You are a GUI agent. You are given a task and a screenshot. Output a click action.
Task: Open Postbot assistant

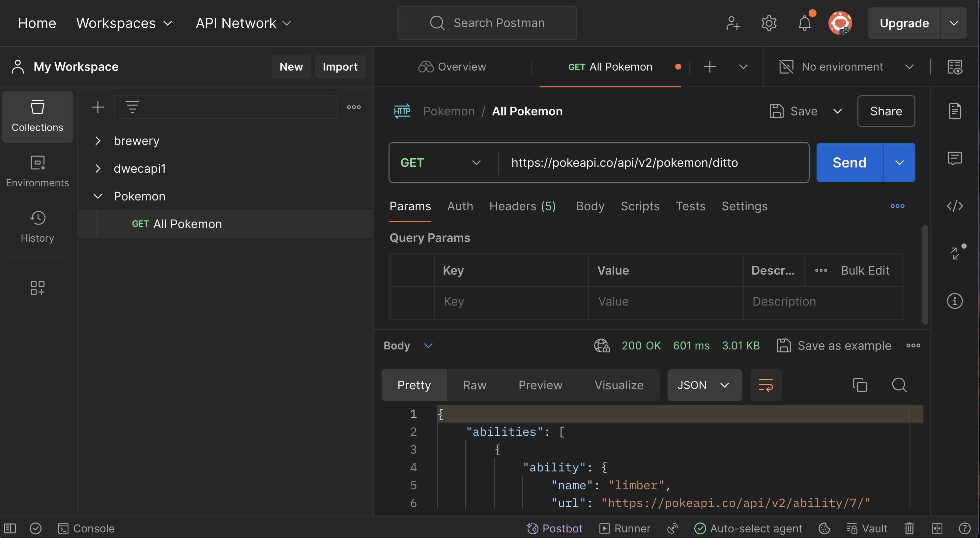[x=554, y=528]
